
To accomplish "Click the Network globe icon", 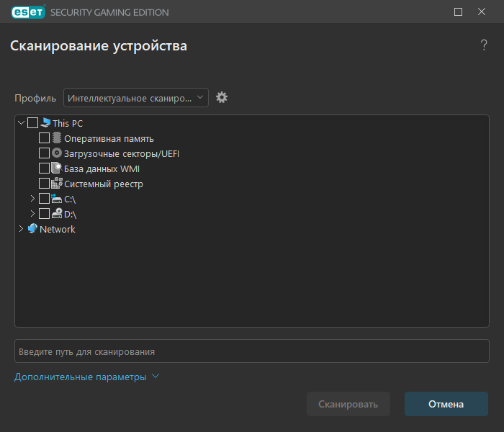I will (32, 228).
